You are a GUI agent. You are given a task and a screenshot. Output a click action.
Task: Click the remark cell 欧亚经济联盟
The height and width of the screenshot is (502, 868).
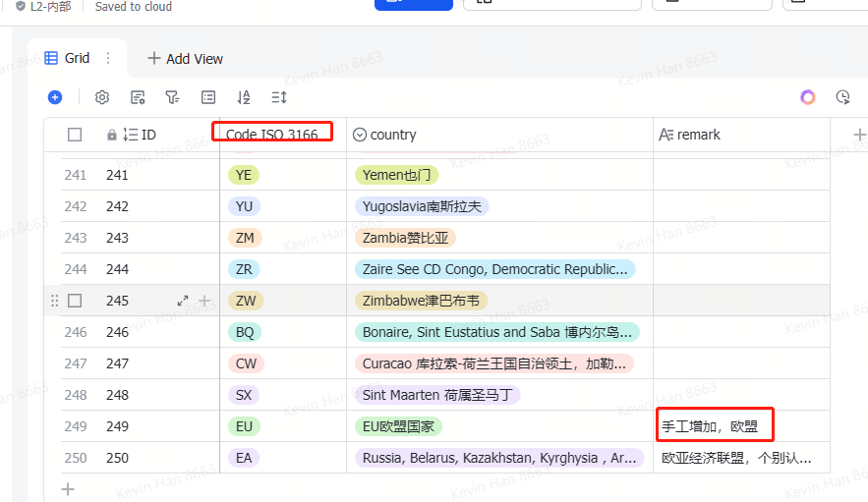(x=741, y=458)
